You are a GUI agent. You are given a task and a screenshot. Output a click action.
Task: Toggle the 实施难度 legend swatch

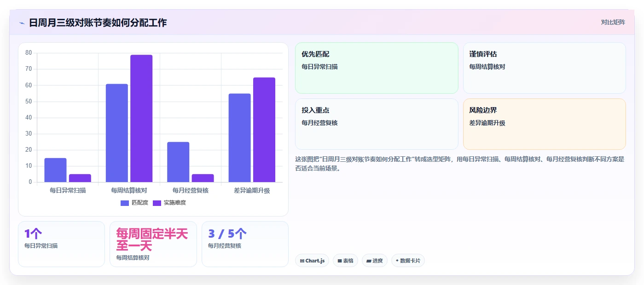click(x=157, y=203)
